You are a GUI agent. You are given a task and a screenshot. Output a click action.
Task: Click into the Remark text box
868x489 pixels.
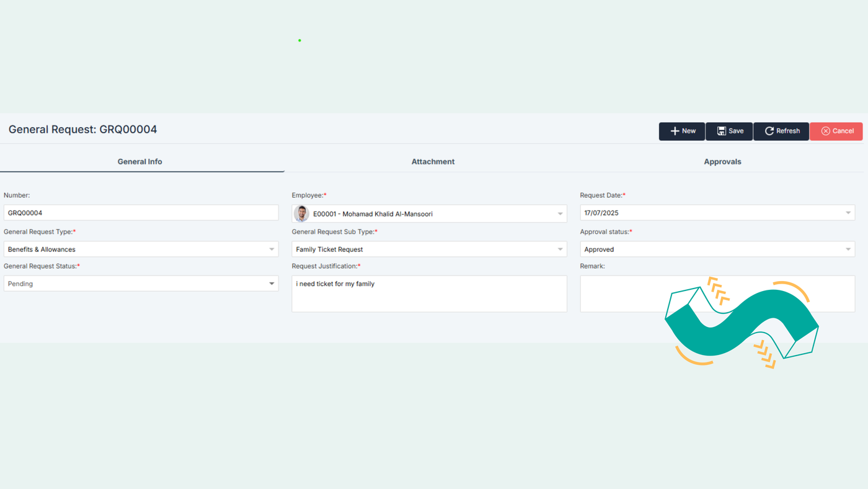click(x=620, y=294)
